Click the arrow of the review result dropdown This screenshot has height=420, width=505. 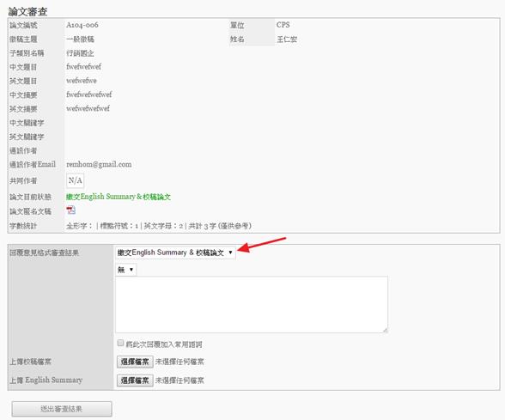coord(230,253)
